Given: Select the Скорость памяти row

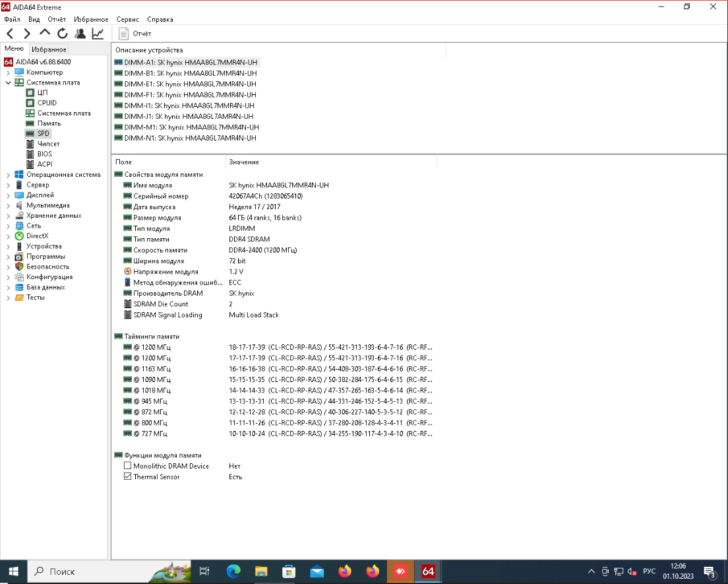Looking at the screenshot, I should point(274,250).
